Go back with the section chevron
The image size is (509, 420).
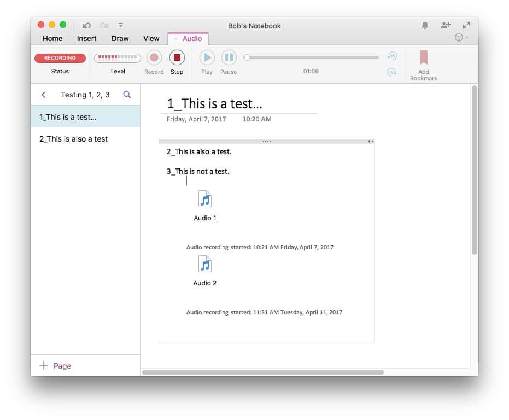coord(44,95)
